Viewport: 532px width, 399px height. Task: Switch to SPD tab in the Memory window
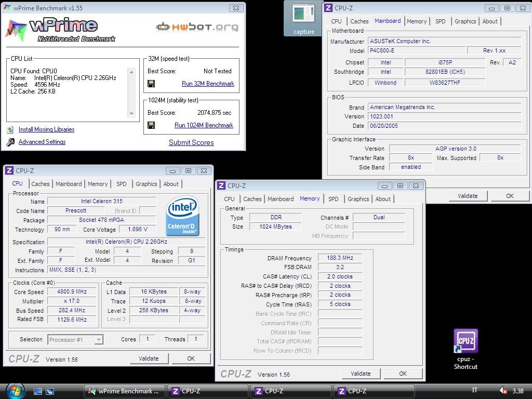tap(333, 199)
